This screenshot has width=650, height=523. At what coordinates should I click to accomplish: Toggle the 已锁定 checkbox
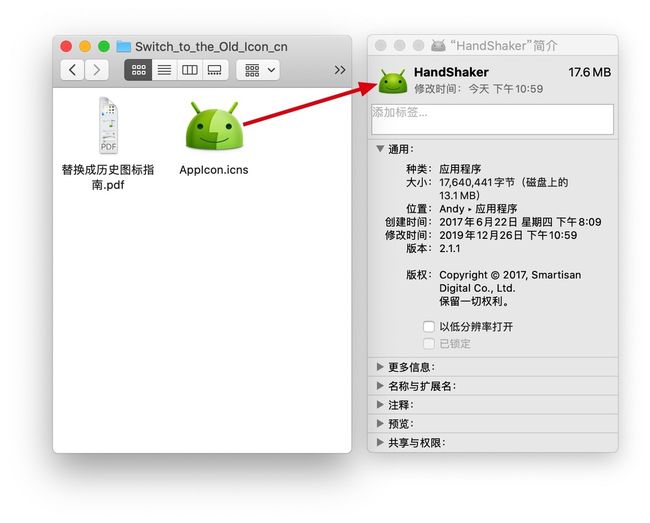pyautogui.click(x=429, y=344)
